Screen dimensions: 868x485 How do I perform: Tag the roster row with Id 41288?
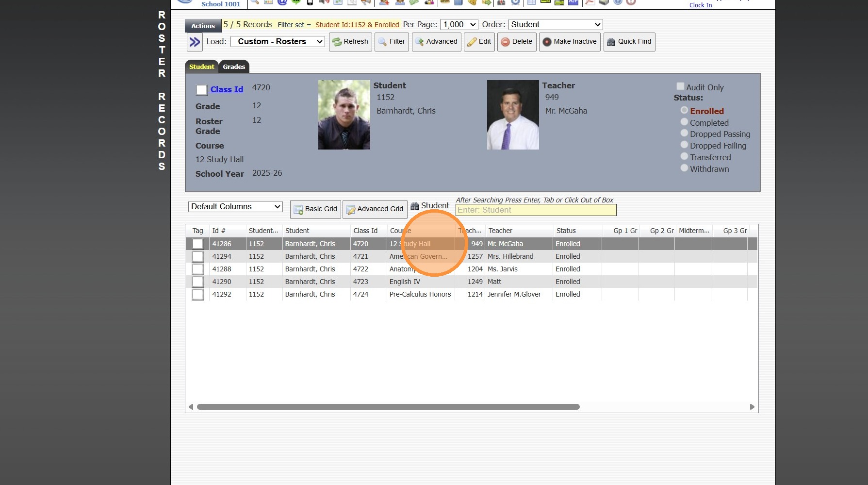(x=198, y=269)
